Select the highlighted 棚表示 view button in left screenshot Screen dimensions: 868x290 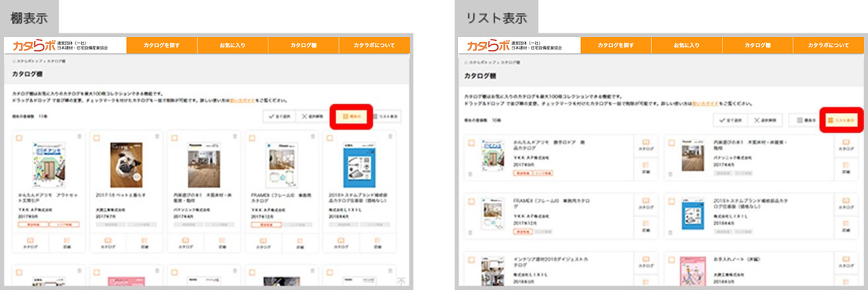coord(351,116)
